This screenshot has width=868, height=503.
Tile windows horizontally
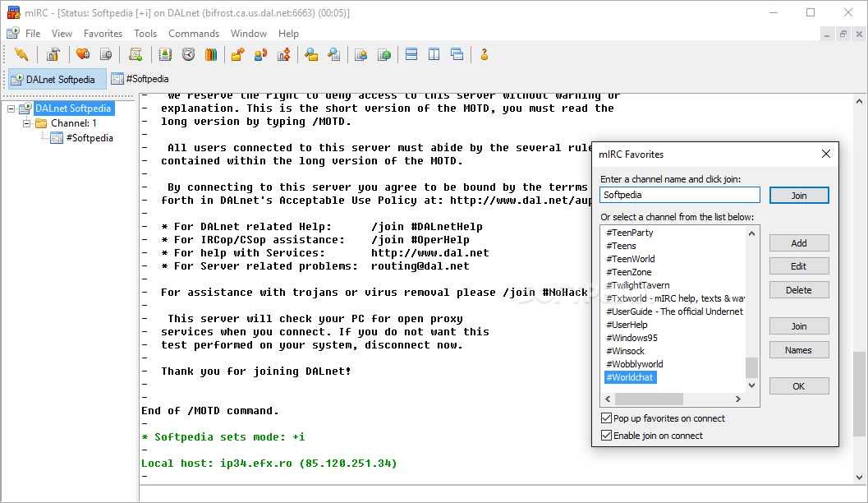click(411, 54)
